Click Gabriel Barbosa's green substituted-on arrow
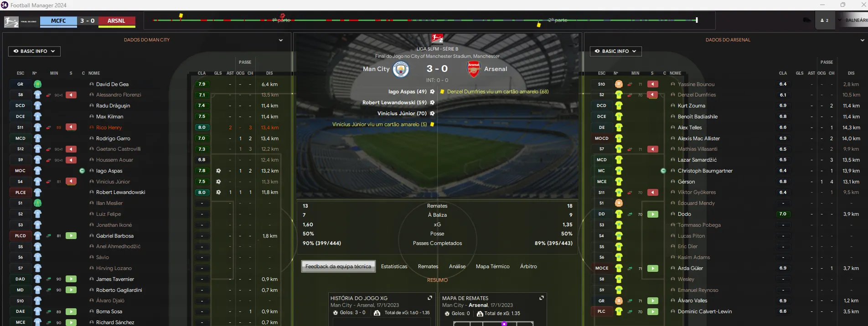Viewport: 868px width, 326px height. pos(71,236)
